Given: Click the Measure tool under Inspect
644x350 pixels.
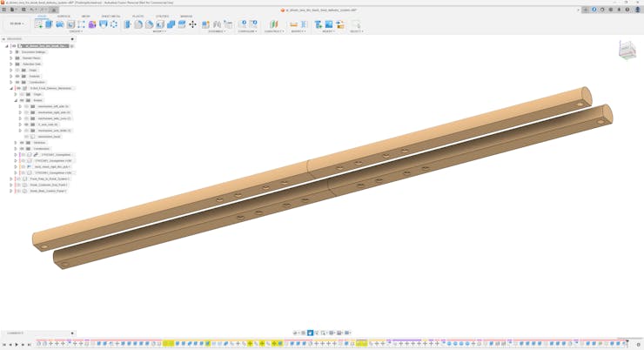Looking at the screenshot, I should pos(293,24).
